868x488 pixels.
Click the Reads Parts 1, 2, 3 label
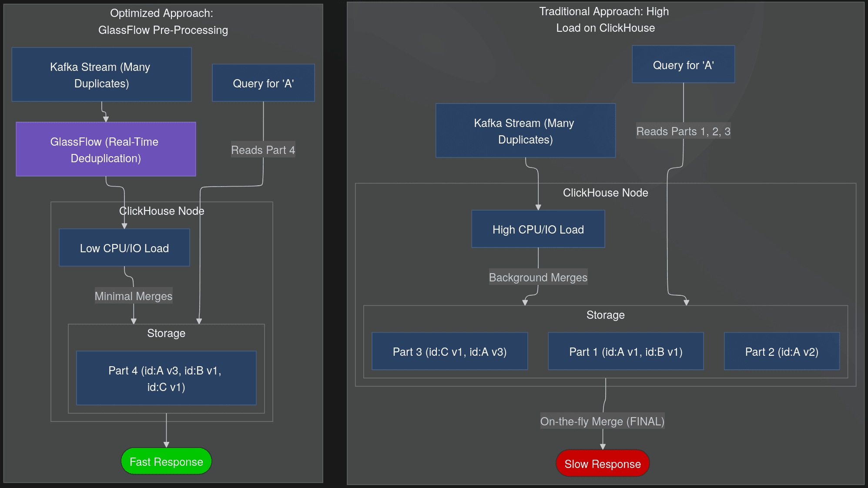click(x=683, y=131)
